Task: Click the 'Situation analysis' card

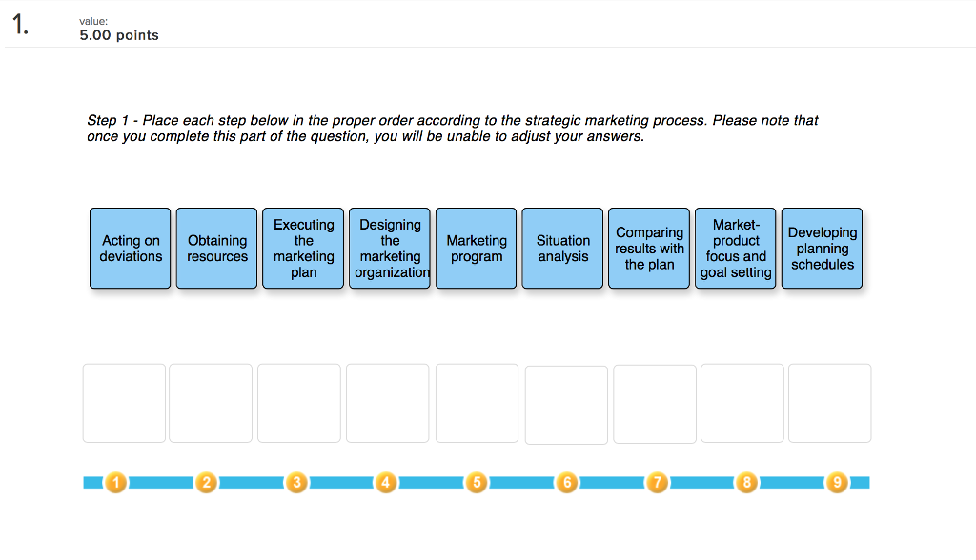Action: [x=562, y=249]
